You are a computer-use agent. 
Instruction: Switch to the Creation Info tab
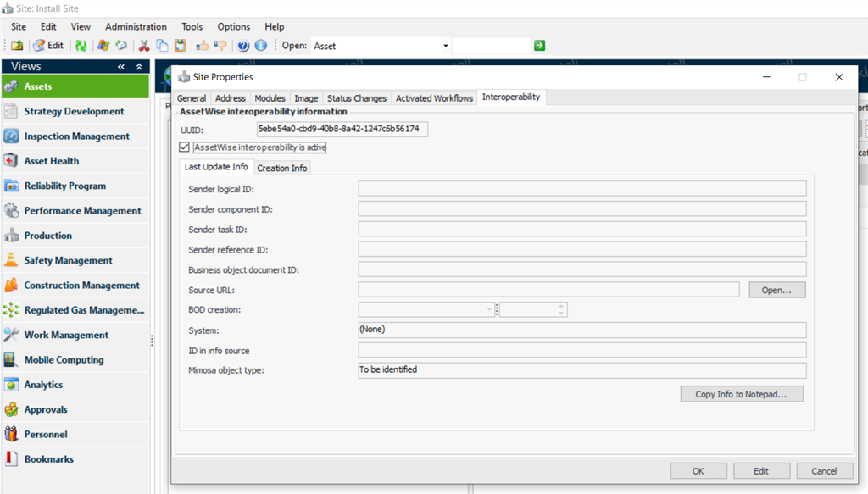[282, 168]
